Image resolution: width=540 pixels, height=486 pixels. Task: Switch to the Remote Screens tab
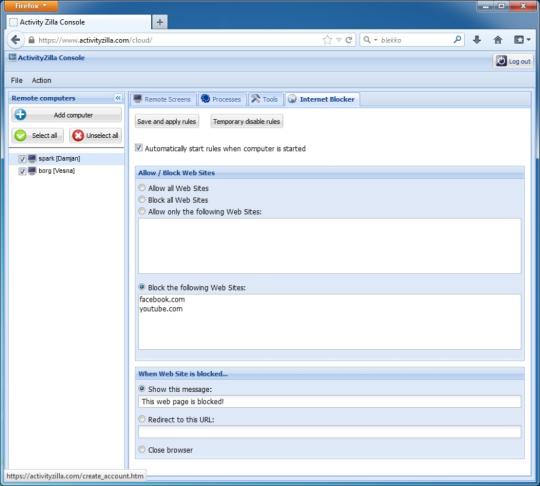pyautogui.click(x=163, y=99)
